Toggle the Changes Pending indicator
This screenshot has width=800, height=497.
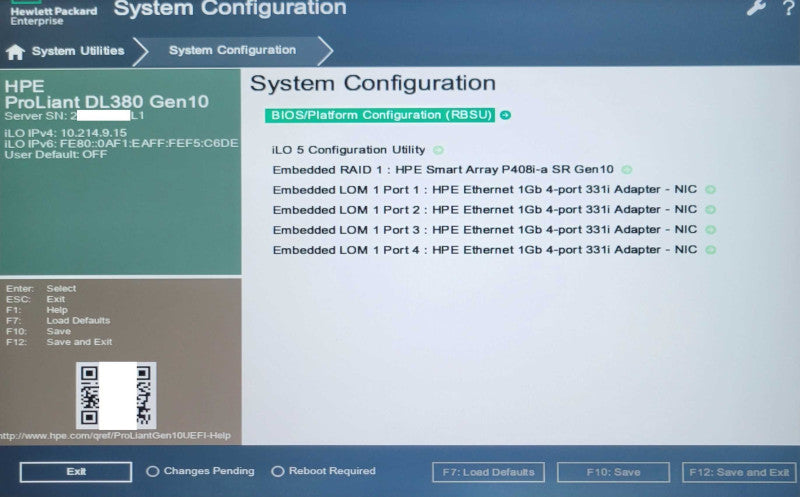(200, 471)
